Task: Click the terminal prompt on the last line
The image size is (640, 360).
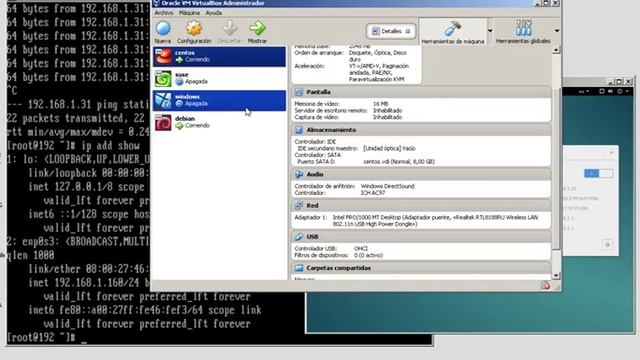Action: point(41,338)
